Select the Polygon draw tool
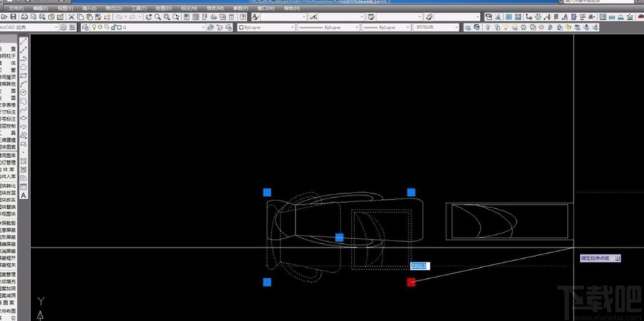644x321 pixels. 24,67
